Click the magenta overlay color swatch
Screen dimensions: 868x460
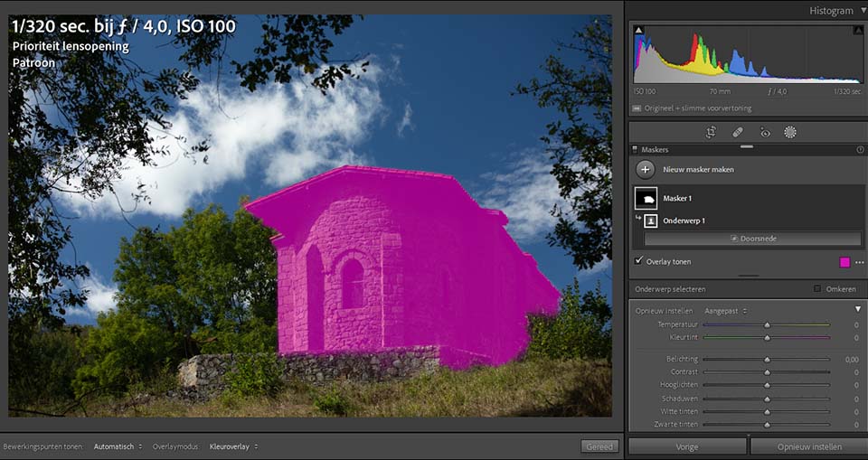tap(844, 262)
